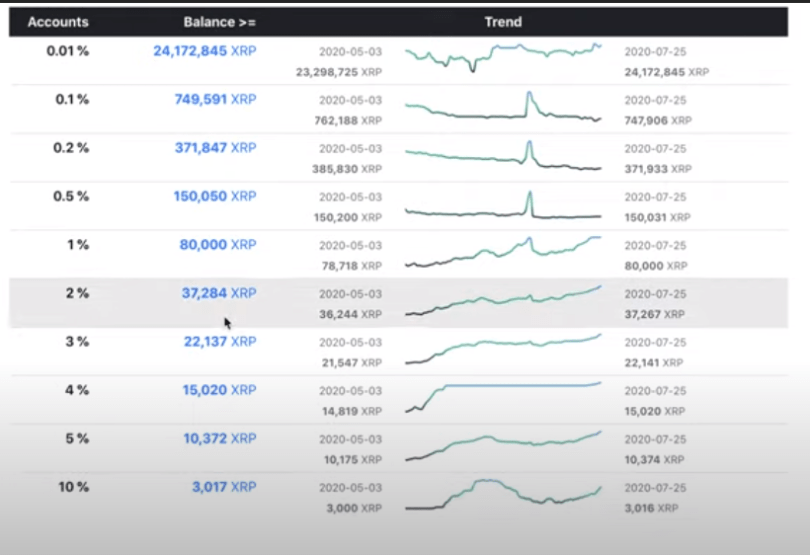
Task: Click the trend sparkline for 0.01% accounts
Action: (503, 56)
